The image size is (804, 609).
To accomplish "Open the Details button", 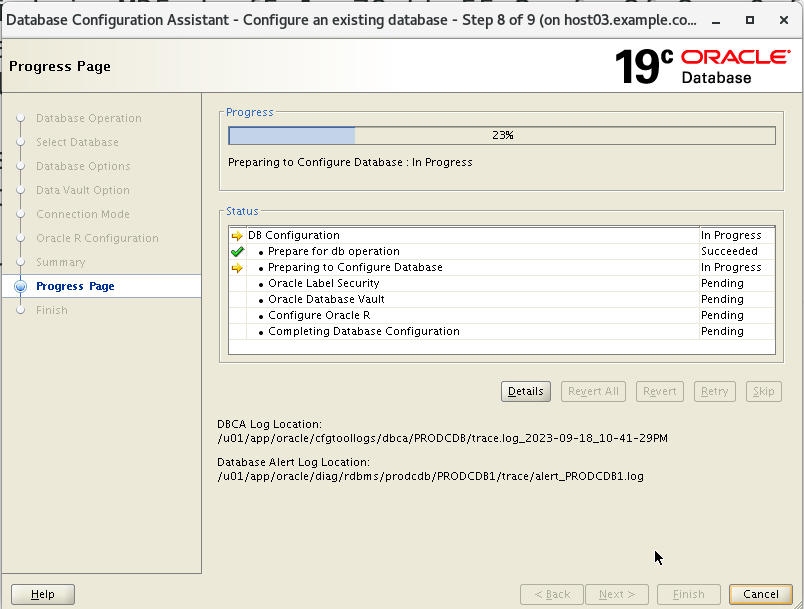I will (x=526, y=392).
